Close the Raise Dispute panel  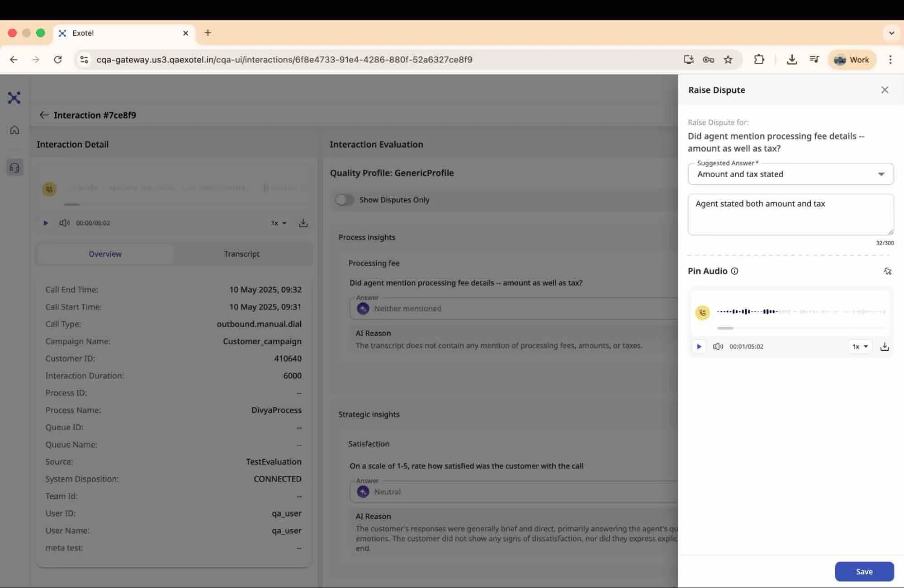885,90
